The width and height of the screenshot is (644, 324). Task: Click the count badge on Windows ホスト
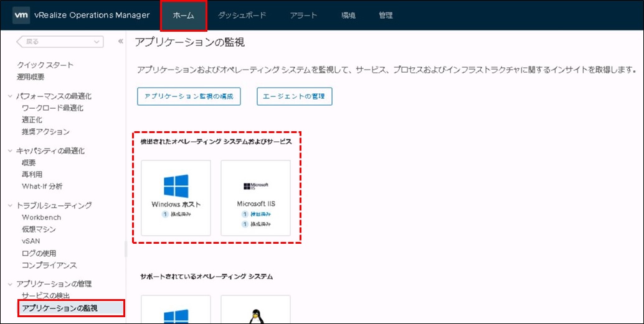pyautogui.click(x=164, y=215)
